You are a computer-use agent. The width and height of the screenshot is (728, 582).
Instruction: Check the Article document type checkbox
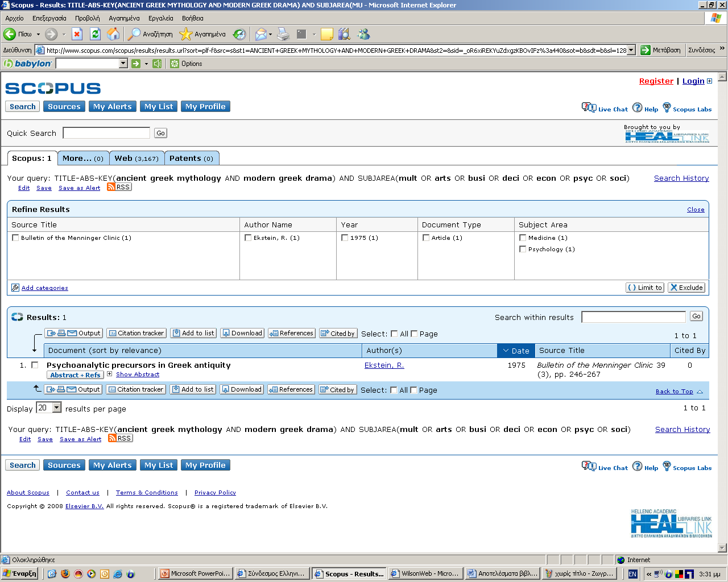point(426,238)
